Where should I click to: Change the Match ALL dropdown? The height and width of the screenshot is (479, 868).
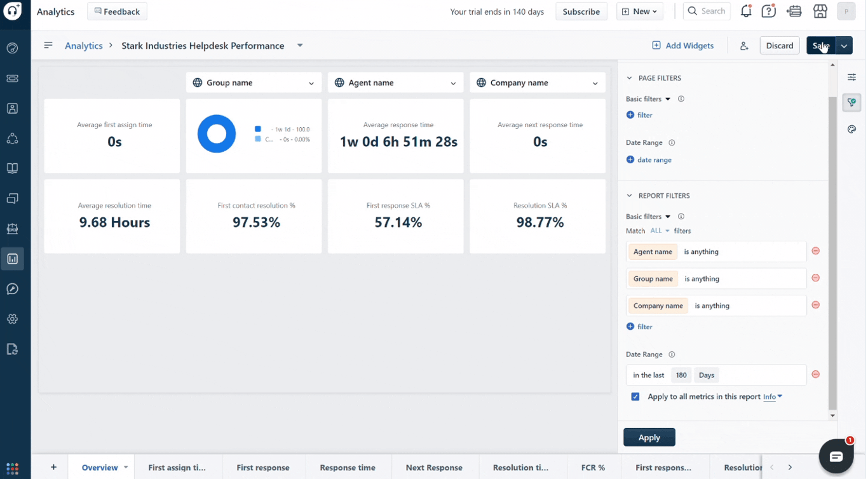point(660,231)
